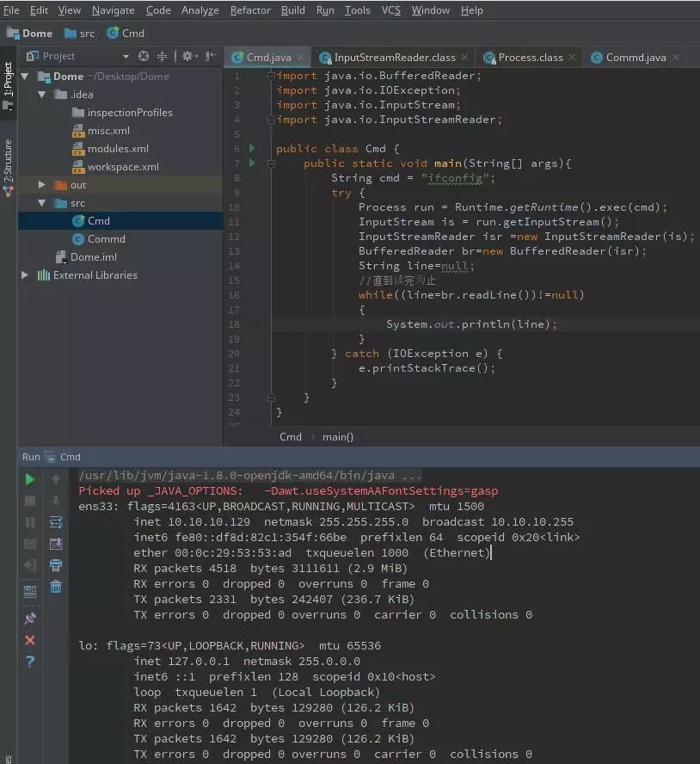This screenshot has width=700, height=764.
Task: Select inspectionProfiles folder
Action: tap(130, 113)
